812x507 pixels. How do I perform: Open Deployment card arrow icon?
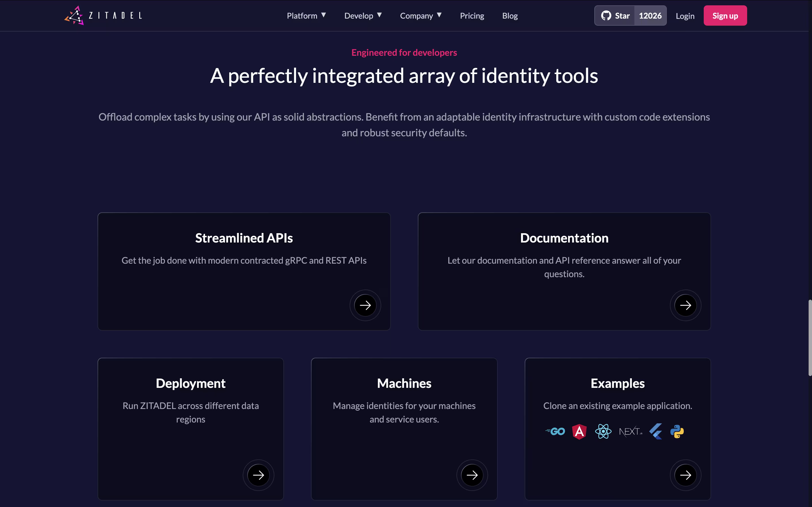coord(258,475)
